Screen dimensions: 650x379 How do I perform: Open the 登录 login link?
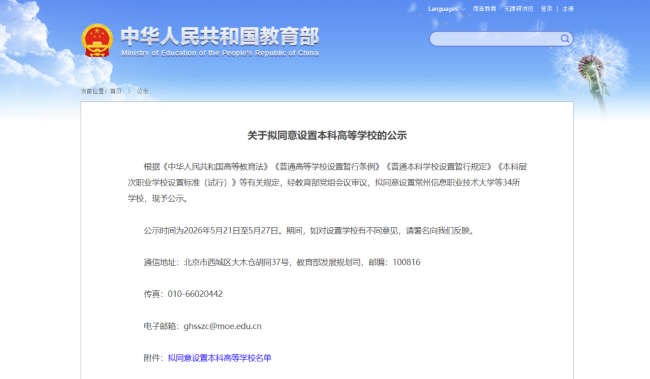(546, 9)
